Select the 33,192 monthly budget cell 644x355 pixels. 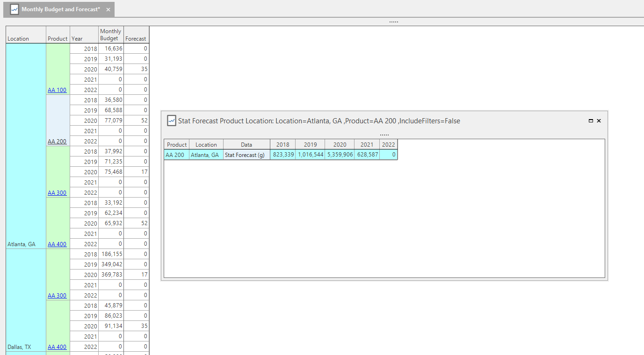111,203
